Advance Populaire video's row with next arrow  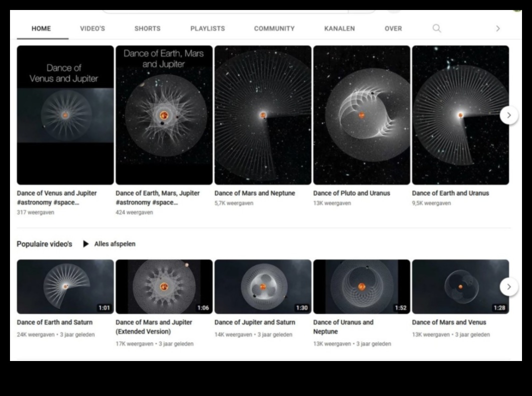click(508, 286)
